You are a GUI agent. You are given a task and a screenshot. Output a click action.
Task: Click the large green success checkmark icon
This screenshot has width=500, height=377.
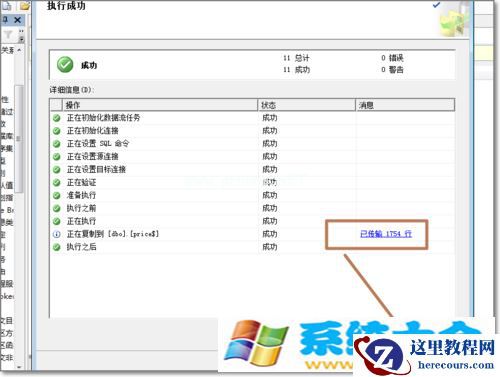[65, 65]
